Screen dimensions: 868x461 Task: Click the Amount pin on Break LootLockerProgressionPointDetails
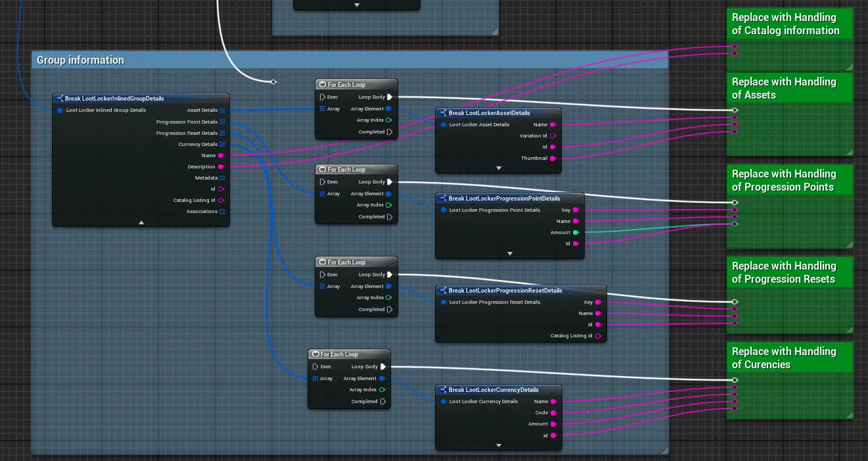pos(576,233)
